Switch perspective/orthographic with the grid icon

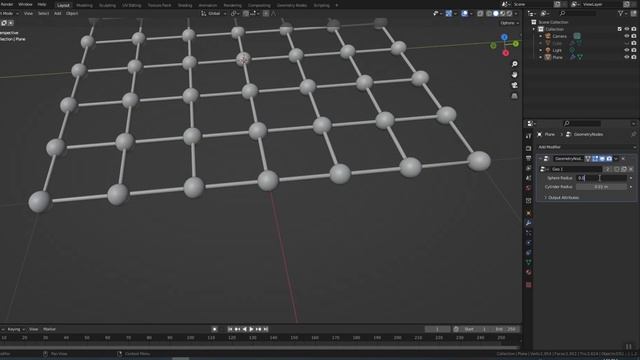tap(514, 96)
